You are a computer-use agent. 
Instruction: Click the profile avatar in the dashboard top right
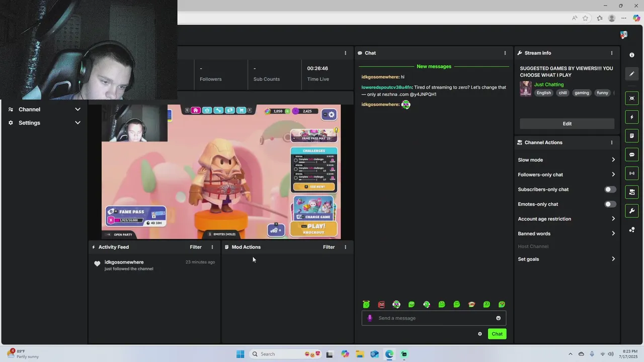pyautogui.click(x=624, y=35)
